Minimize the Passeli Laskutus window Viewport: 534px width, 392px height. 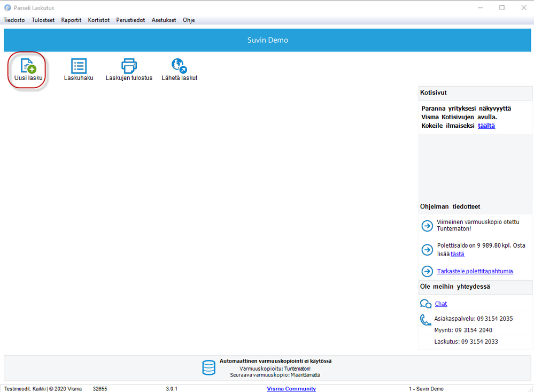pyautogui.click(x=480, y=7)
